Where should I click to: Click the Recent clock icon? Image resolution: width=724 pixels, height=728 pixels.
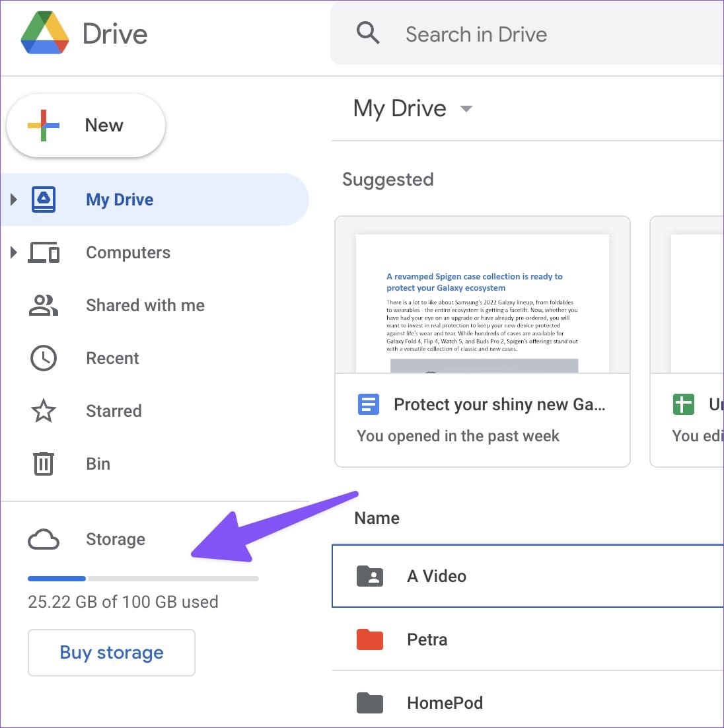[x=44, y=358]
